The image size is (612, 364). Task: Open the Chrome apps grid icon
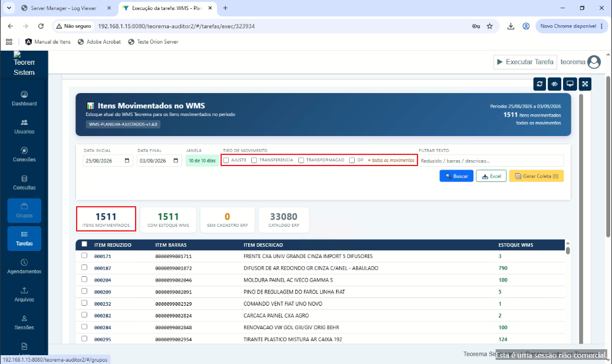9,42
